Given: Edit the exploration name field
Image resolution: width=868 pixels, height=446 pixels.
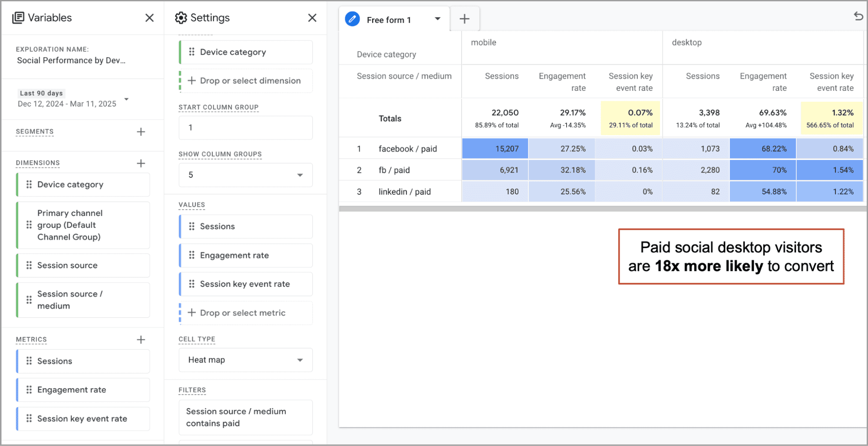Looking at the screenshot, I should click(71, 60).
